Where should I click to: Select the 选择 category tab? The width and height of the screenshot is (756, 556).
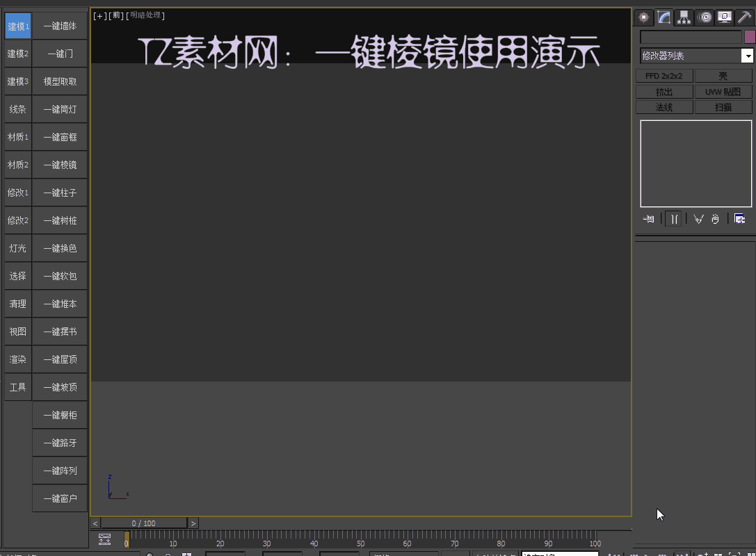18,276
